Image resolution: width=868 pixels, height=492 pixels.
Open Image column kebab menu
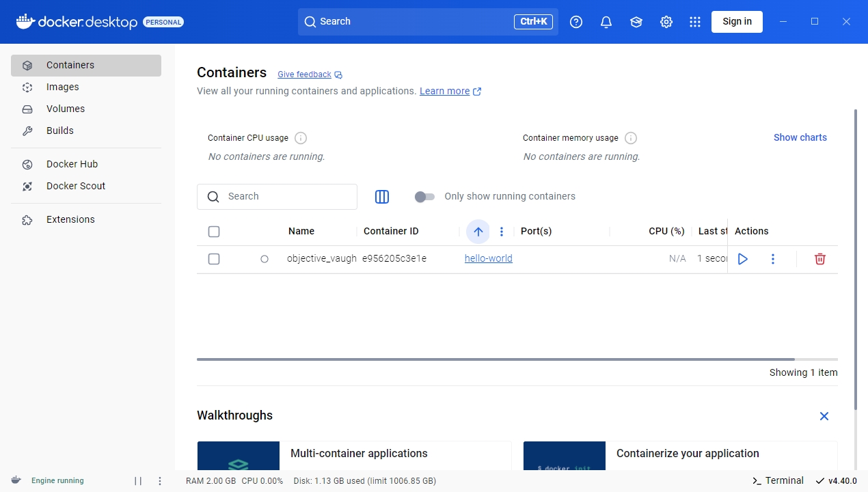[502, 232]
